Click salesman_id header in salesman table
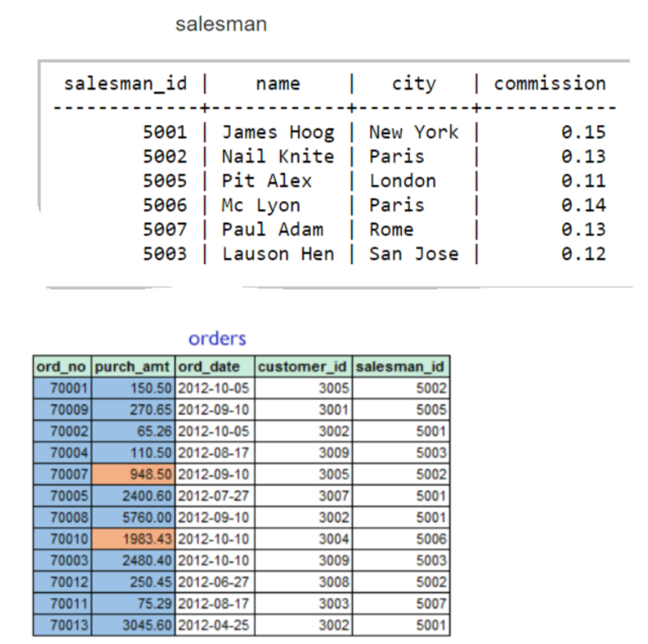648x644 pixels. coord(126,84)
